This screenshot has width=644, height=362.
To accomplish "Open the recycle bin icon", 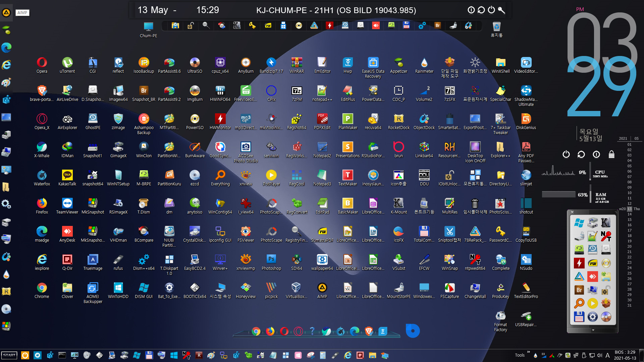I will (x=497, y=29).
